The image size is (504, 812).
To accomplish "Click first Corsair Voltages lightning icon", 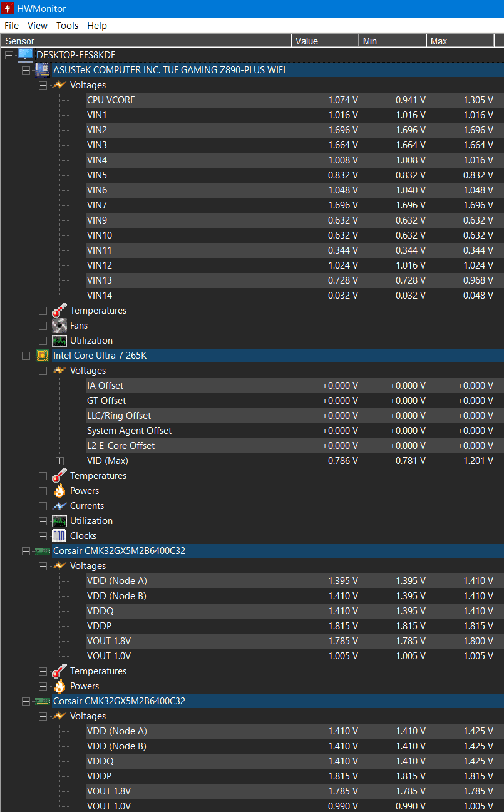I will (59, 566).
